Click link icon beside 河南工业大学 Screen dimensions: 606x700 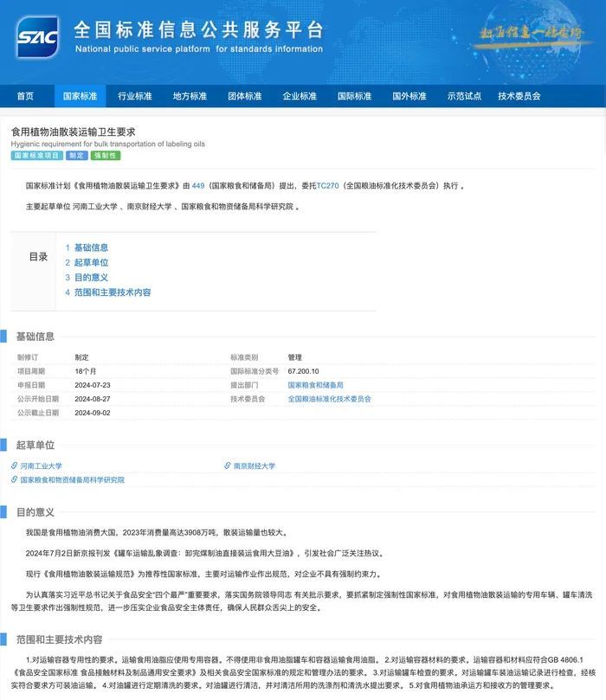pyautogui.click(x=15, y=466)
